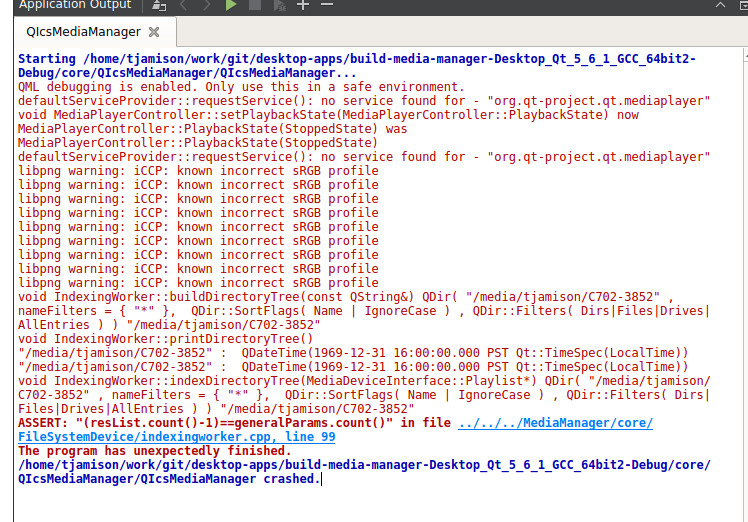The width and height of the screenshot is (748, 522).
Task: Go to next output item arrow
Action: 207,5
